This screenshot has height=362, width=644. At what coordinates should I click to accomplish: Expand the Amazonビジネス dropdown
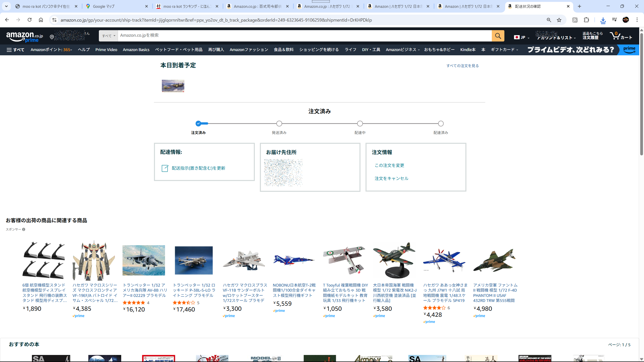403,50
